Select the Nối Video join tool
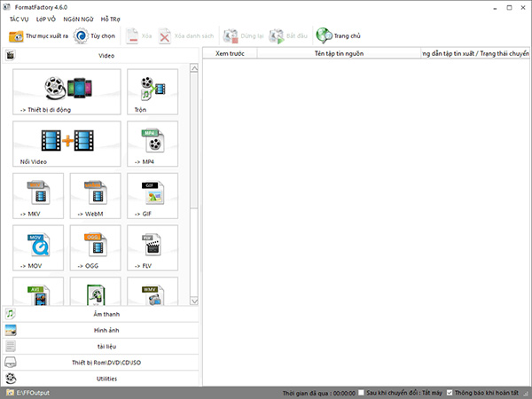The height and width of the screenshot is (399, 532). pos(66,144)
